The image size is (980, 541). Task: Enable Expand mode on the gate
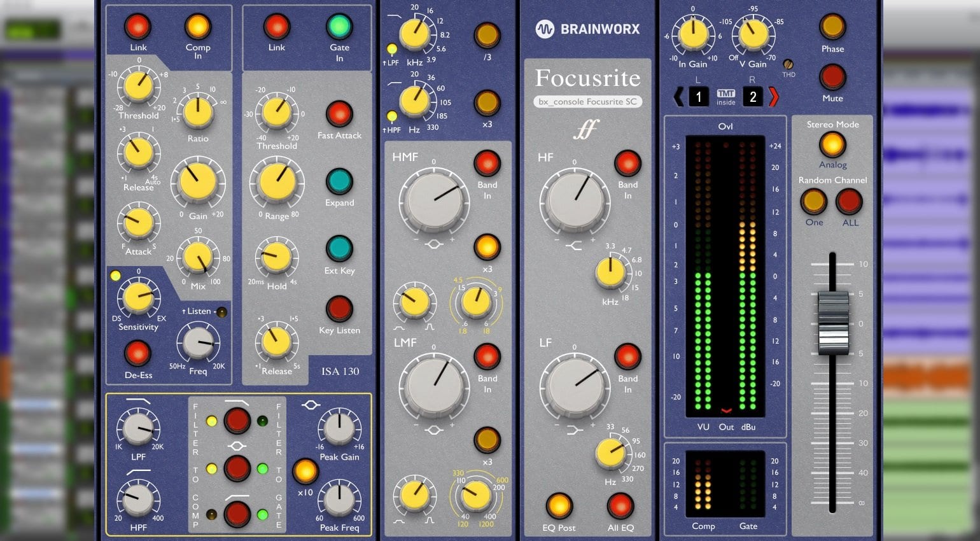[x=339, y=182]
